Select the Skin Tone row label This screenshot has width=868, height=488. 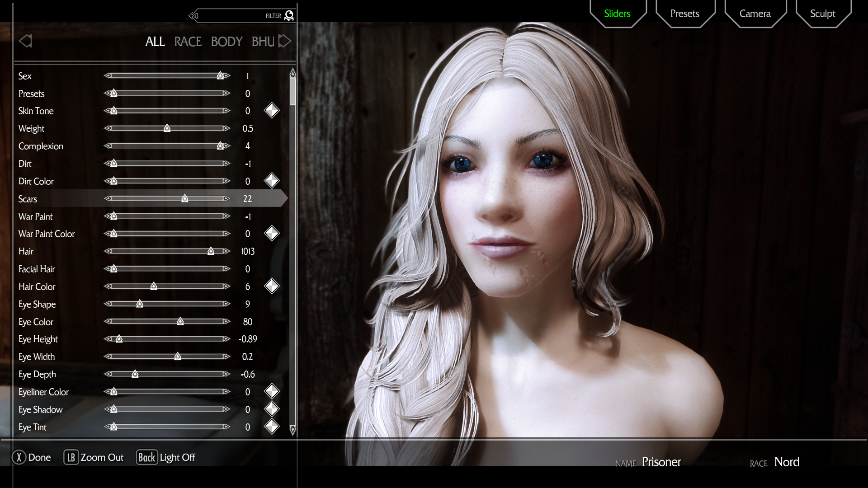pos(36,111)
